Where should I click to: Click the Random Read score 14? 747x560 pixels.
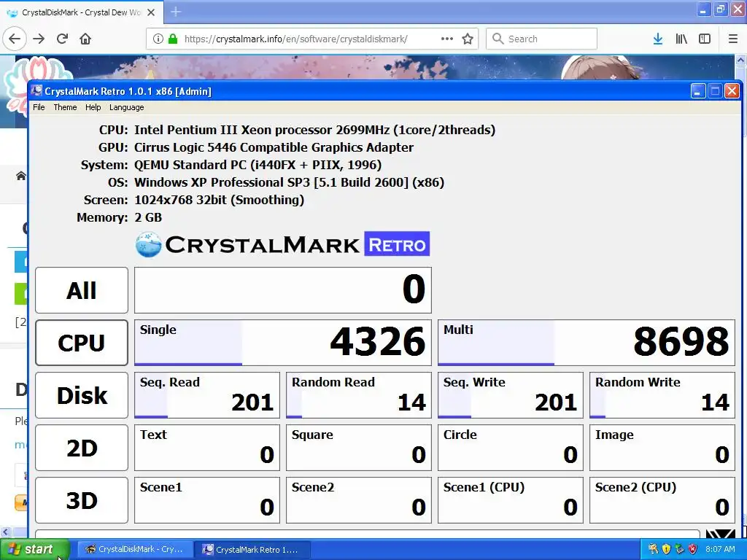click(359, 394)
